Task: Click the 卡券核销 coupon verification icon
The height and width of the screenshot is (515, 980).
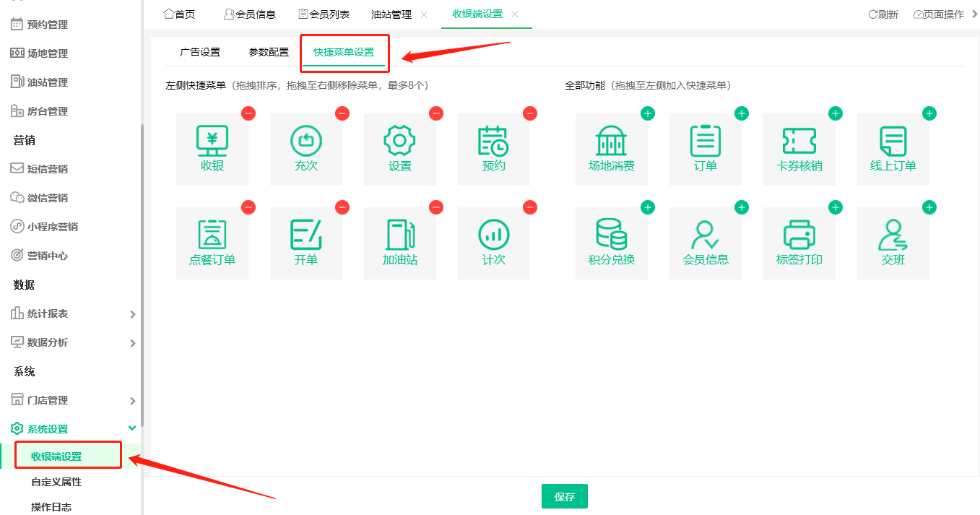Action: tap(799, 149)
